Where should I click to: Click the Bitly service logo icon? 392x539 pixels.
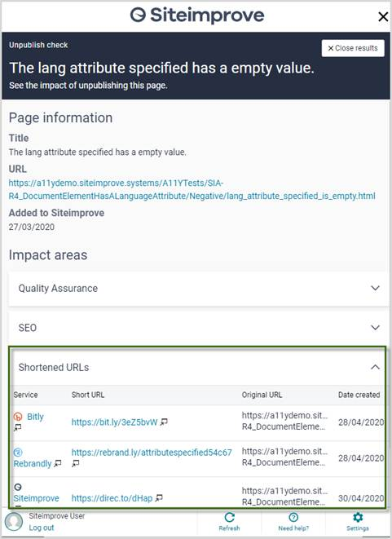tap(18, 417)
